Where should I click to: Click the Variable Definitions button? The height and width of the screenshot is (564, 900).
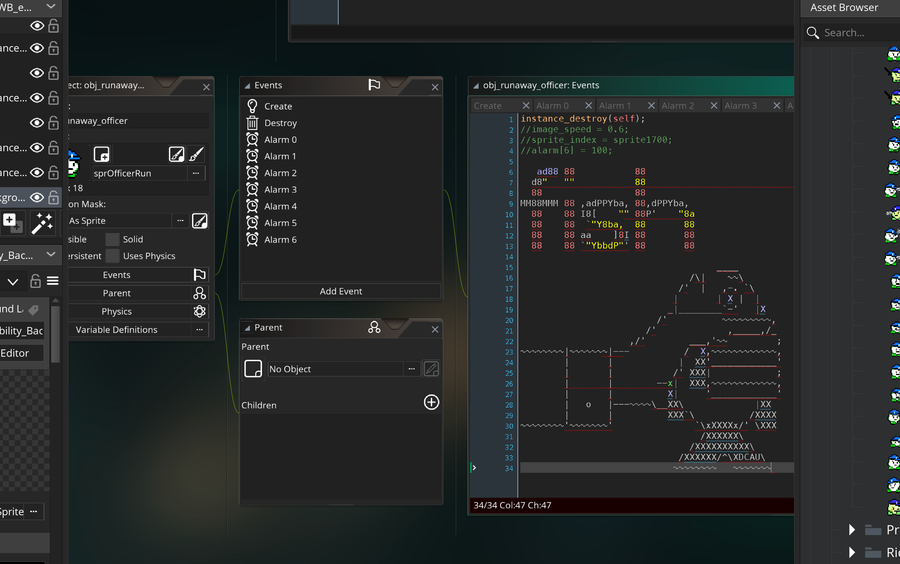point(138,330)
